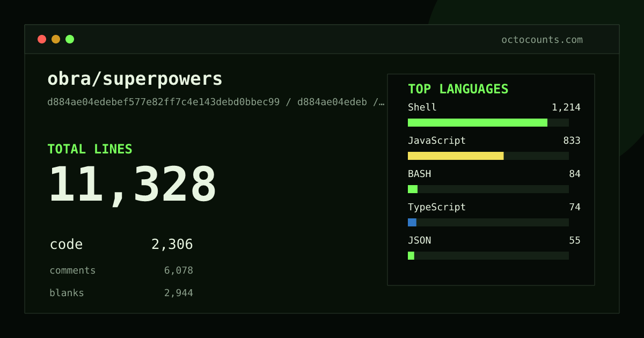Viewport: 644px width, 338px height.
Task: Click the JSON progress bar
Action: coord(488,255)
